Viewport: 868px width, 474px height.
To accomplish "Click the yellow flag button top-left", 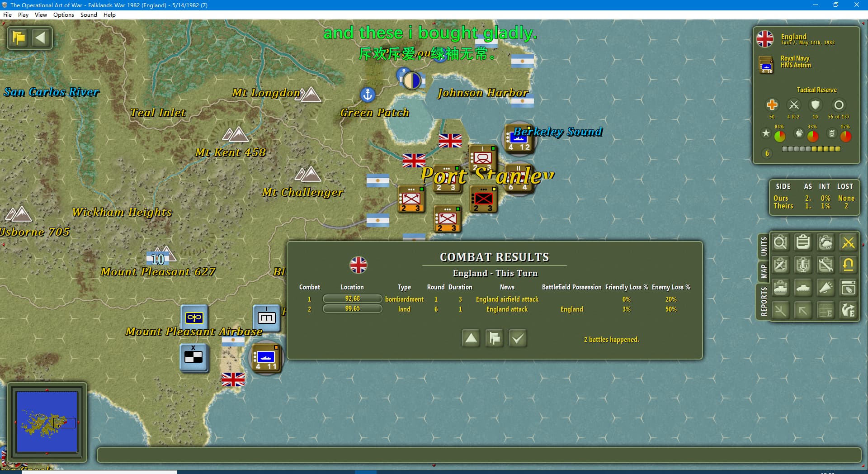I will [x=19, y=38].
